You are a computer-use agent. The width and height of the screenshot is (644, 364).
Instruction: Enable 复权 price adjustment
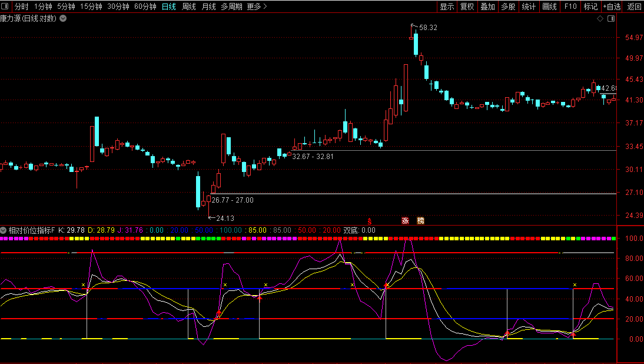pyautogui.click(x=467, y=6)
